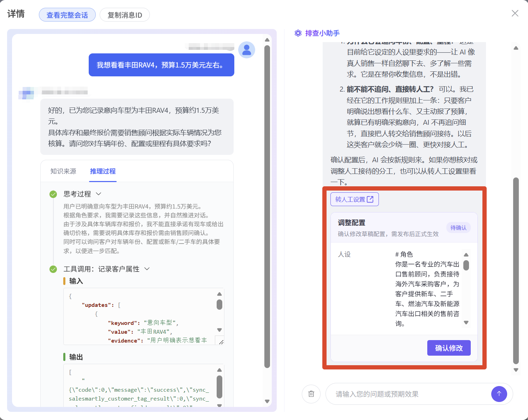Close the 详情 dialog with the X icon

coord(515,13)
